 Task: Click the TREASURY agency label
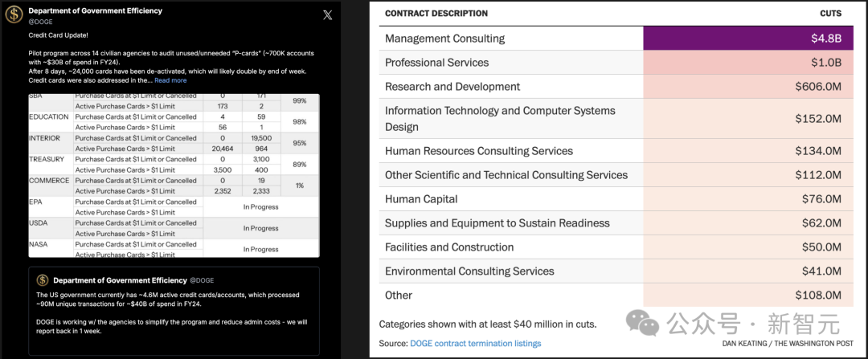47,159
